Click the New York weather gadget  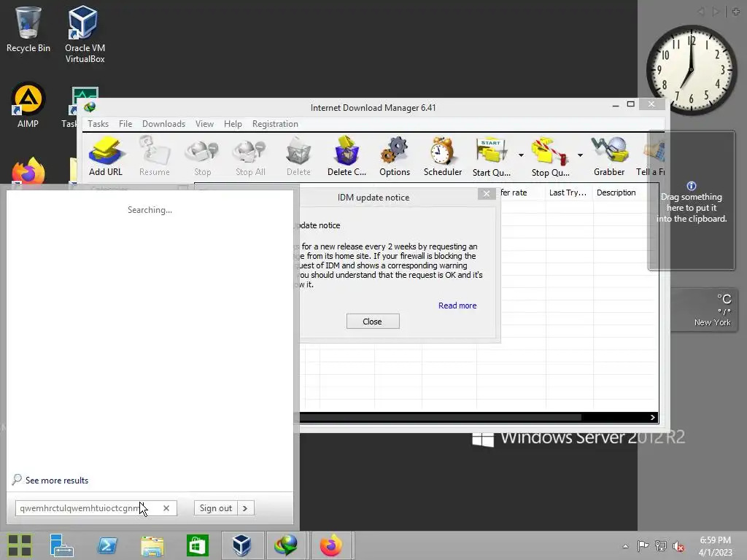point(703,309)
